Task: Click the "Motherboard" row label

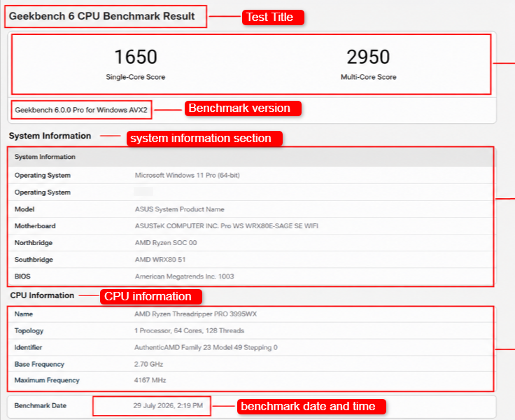Action: [x=35, y=226]
